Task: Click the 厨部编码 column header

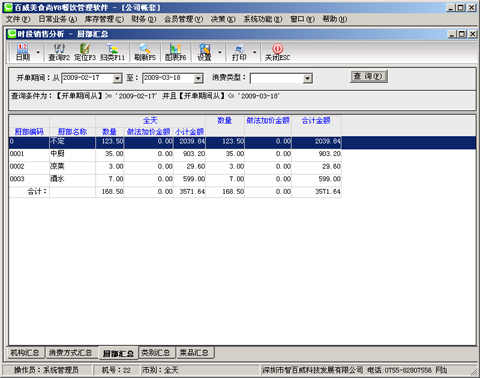Action: [x=29, y=132]
